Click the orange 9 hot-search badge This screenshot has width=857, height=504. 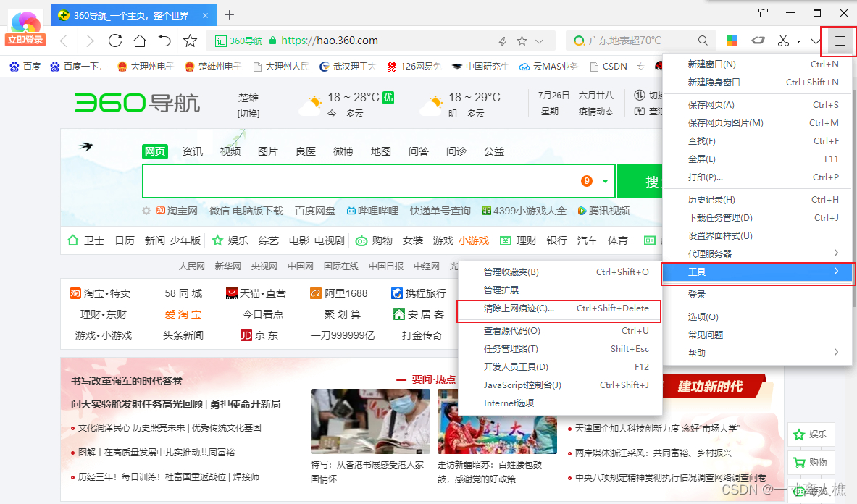coord(587,181)
